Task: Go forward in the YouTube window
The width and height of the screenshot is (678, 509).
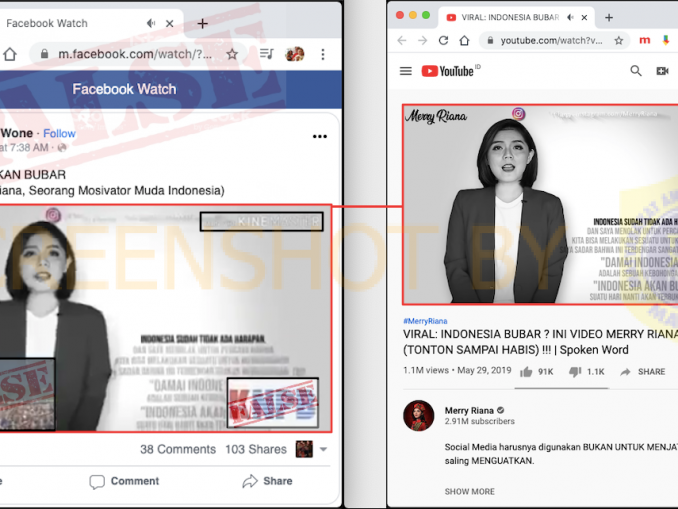Action: (x=422, y=41)
